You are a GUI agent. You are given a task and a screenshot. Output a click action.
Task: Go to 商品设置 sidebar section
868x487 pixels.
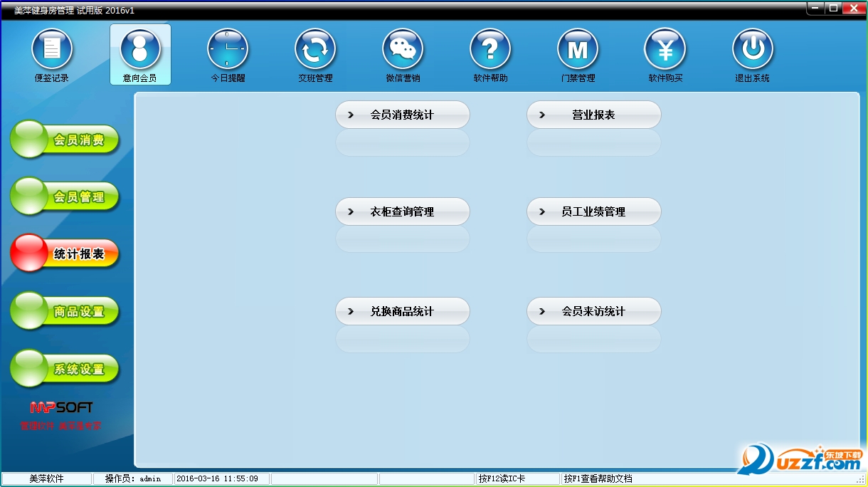[x=65, y=311]
